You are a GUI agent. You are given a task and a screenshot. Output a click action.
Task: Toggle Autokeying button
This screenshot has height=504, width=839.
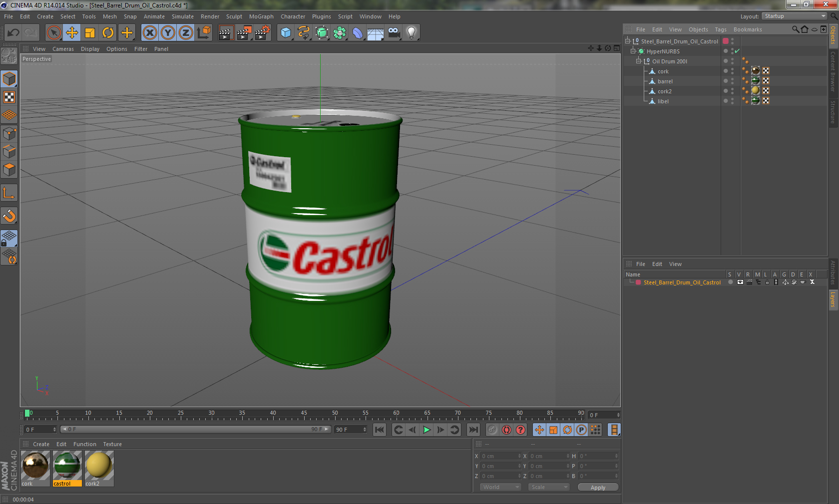(506, 430)
